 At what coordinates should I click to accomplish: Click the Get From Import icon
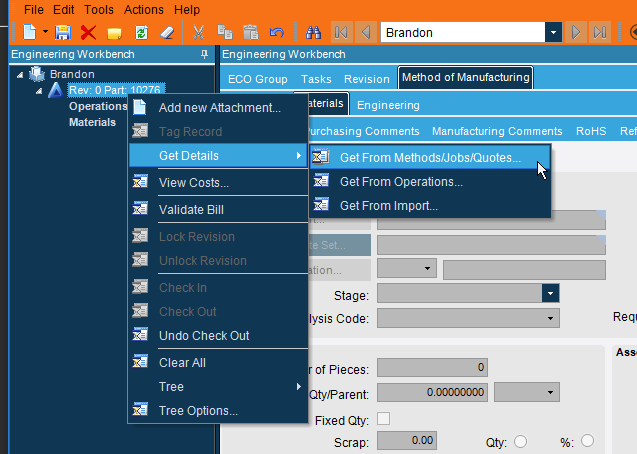point(321,204)
